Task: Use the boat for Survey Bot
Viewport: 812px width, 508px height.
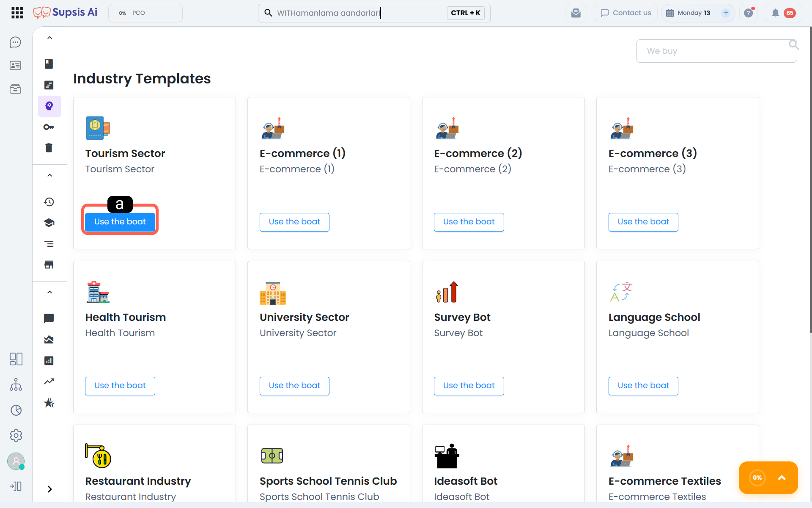Action: [469, 386]
